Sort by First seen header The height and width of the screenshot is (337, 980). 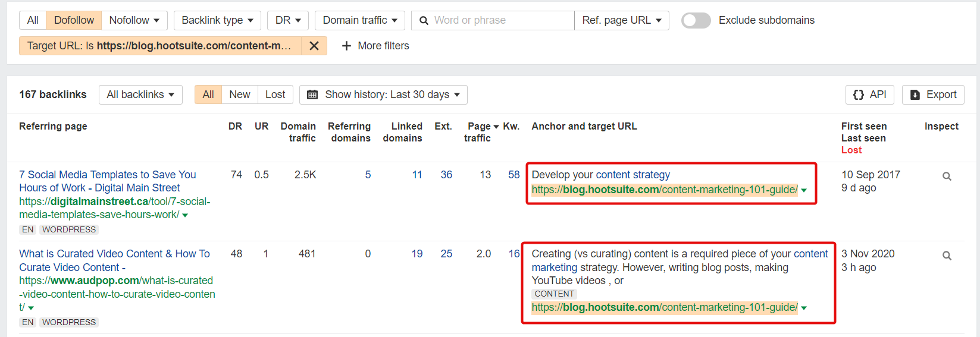click(864, 126)
